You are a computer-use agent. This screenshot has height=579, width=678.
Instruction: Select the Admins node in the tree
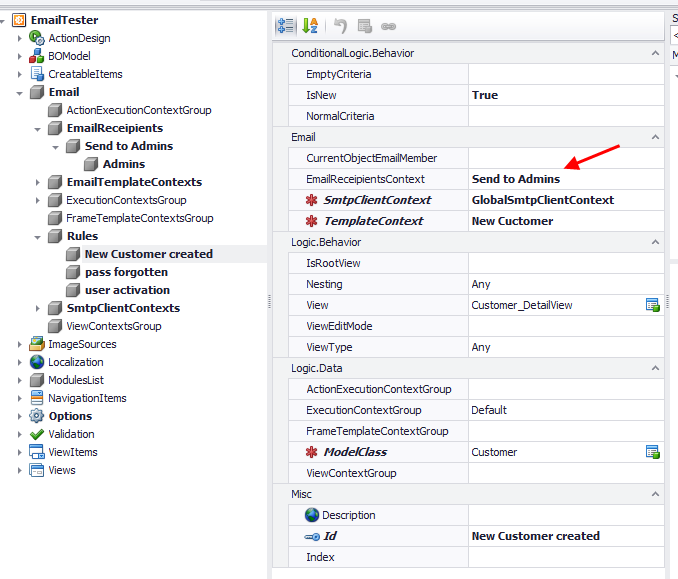tap(124, 164)
